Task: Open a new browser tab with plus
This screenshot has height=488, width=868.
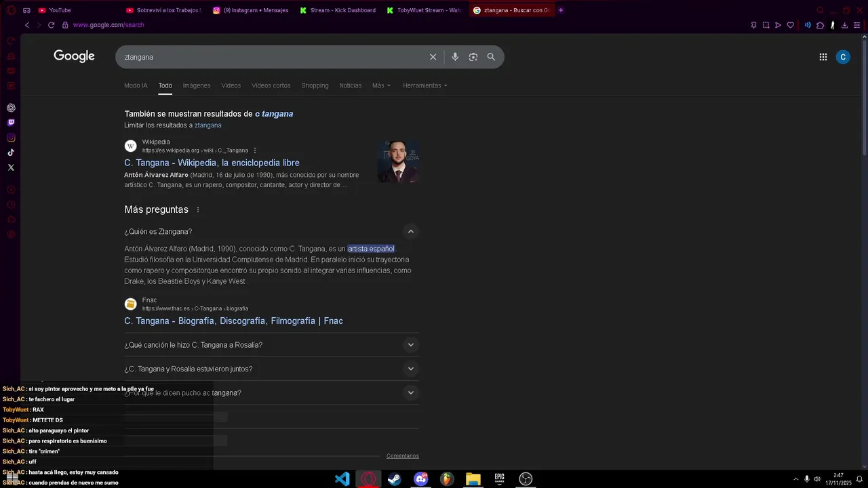Action: tap(561, 10)
